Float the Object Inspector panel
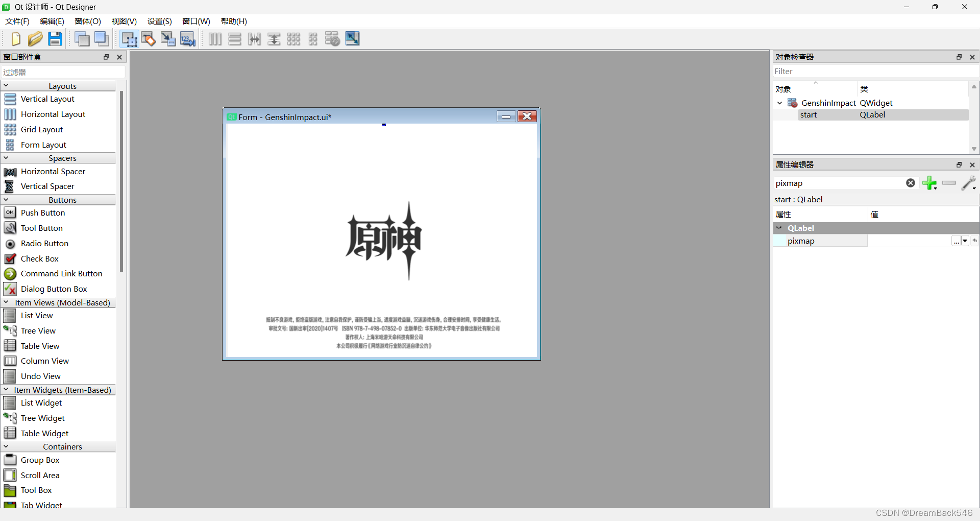This screenshot has width=980, height=521. [959, 57]
